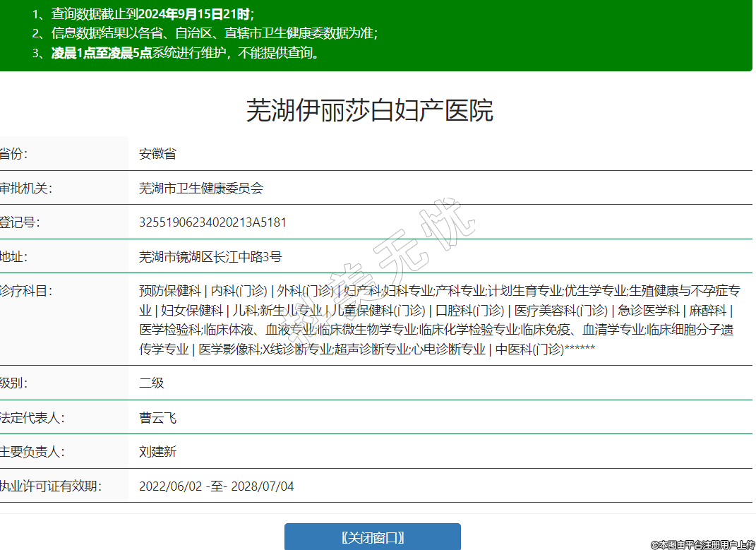Click the data cutoff notice 2024年9月15日21时
756x550 pixels.
coord(194,13)
